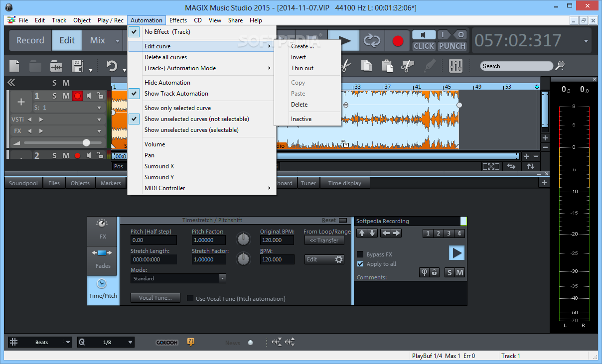602x364 pixels.
Task: Play the object preview with the blue play button
Action: 456,253
